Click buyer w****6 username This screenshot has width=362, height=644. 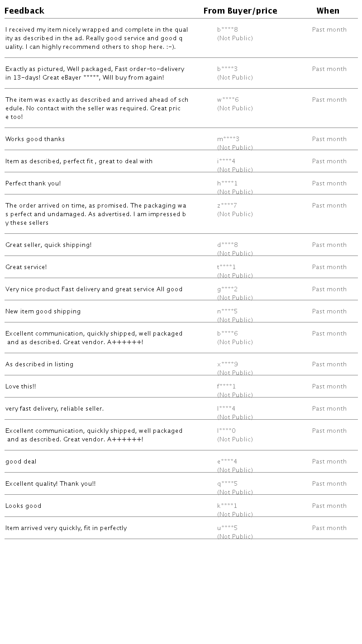pyautogui.click(x=228, y=100)
